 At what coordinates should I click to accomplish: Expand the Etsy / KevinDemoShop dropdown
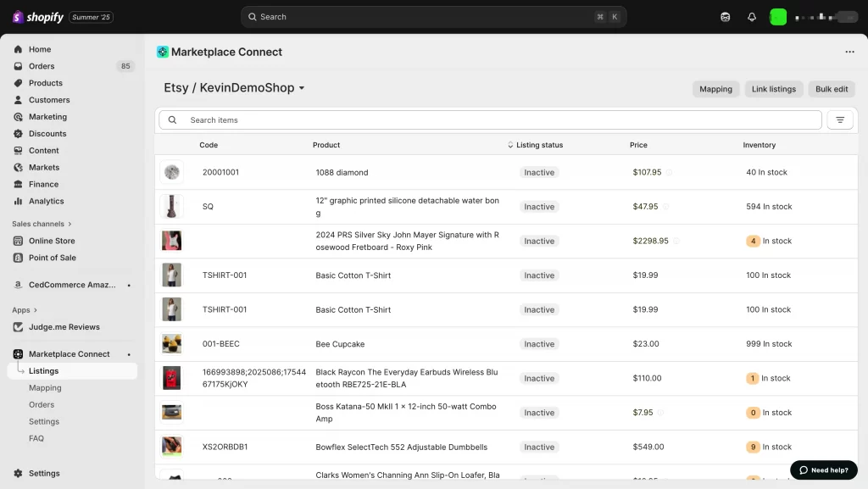[x=234, y=88]
